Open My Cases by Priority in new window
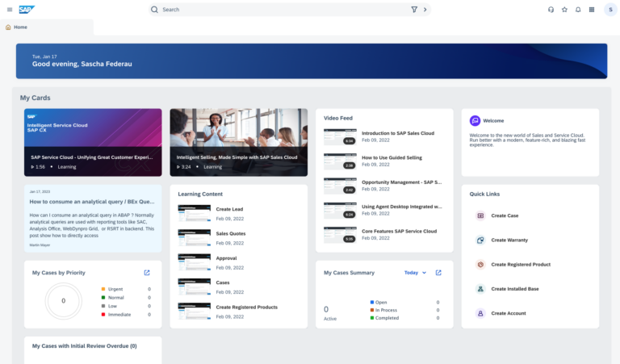This screenshot has width=620, height=364. (x=147, y=273)
